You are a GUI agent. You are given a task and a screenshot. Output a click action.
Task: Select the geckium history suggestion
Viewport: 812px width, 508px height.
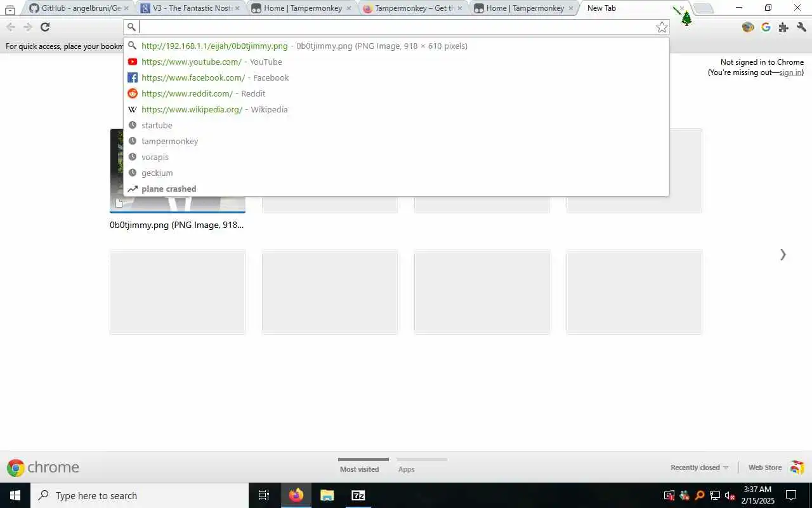396,173
